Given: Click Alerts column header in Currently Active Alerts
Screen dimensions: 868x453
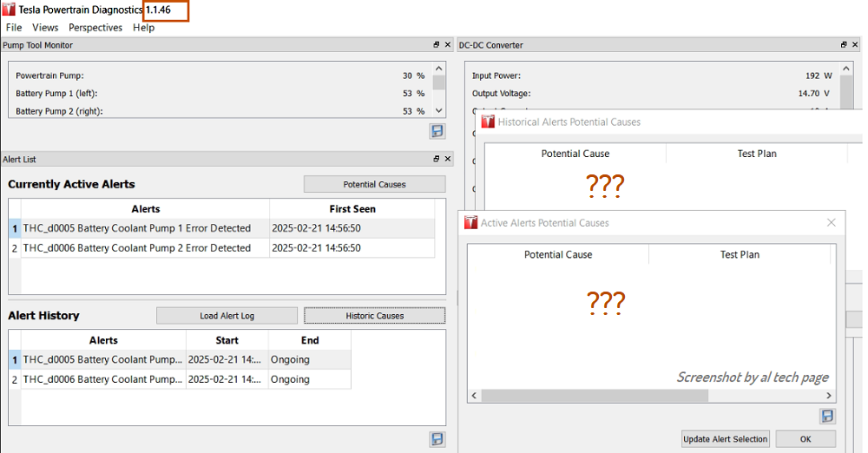Looking at the screenshot, I should click(146, 209).
